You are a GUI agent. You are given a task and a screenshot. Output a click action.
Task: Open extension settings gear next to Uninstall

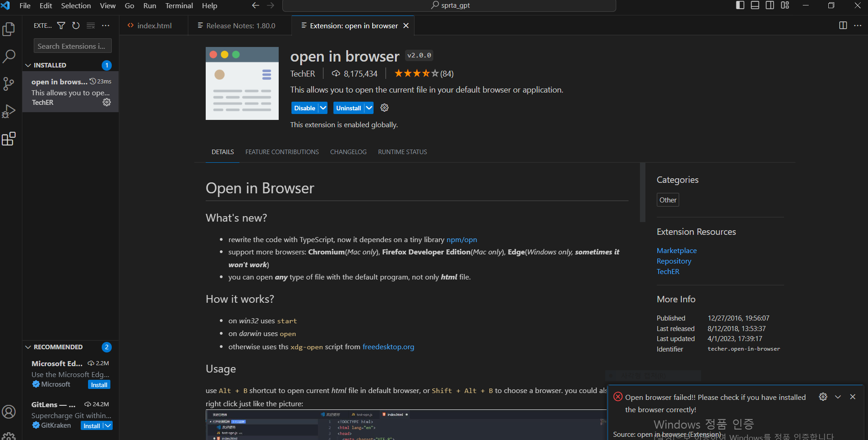(x=385, y=108)
